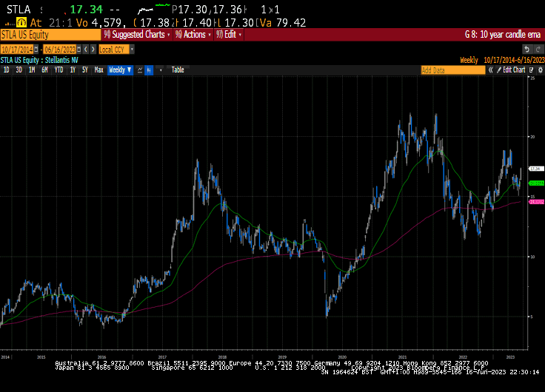
Task: Select the candlestick chart type icon
Action: (x=149, y=70)
